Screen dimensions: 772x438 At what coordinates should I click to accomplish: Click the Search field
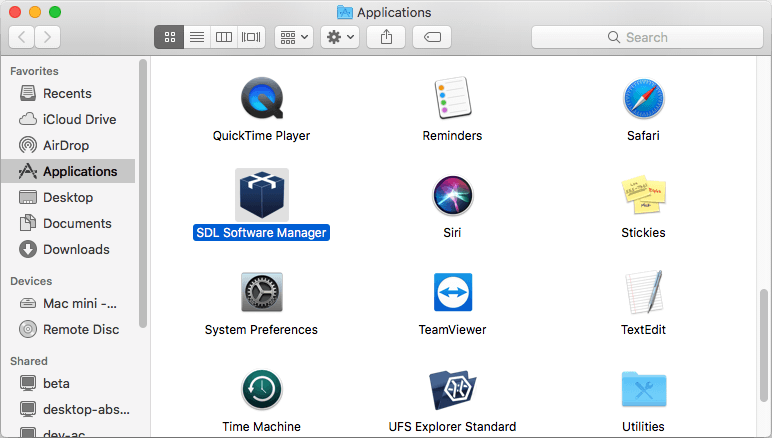[647, 37]
